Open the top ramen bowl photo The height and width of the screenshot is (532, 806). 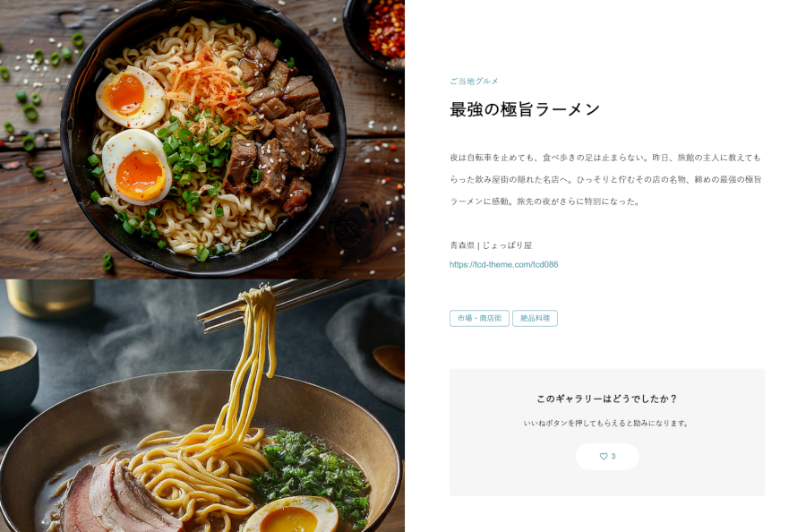202,139
